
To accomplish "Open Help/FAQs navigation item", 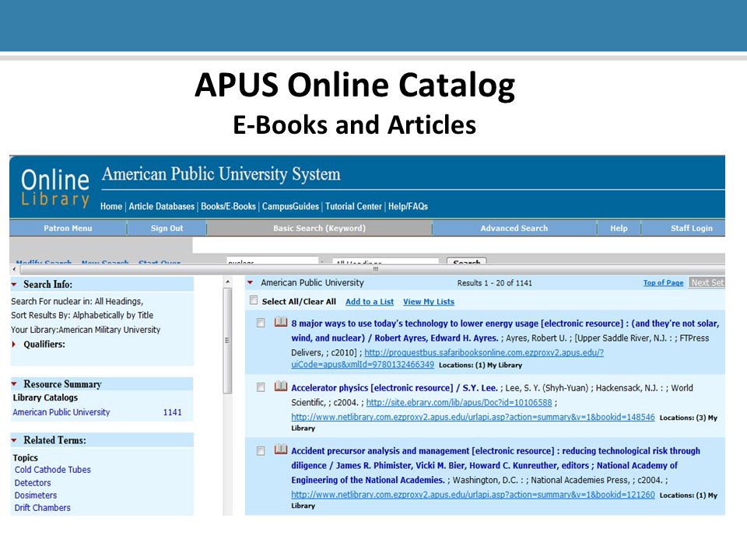I will (x=408, y=206).
